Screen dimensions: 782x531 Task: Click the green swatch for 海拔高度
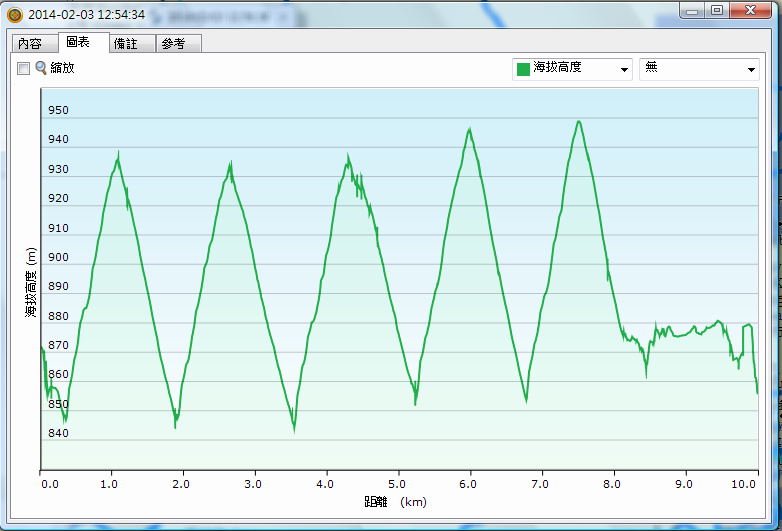(x=522, y=69)
